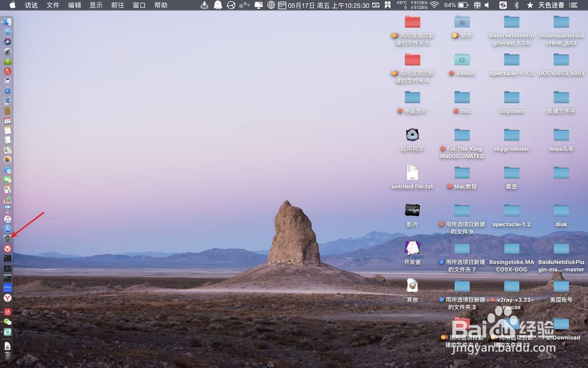This screenshot has height=368, width=588.
Task: Open the 窗口 menu
Action: 139,5
